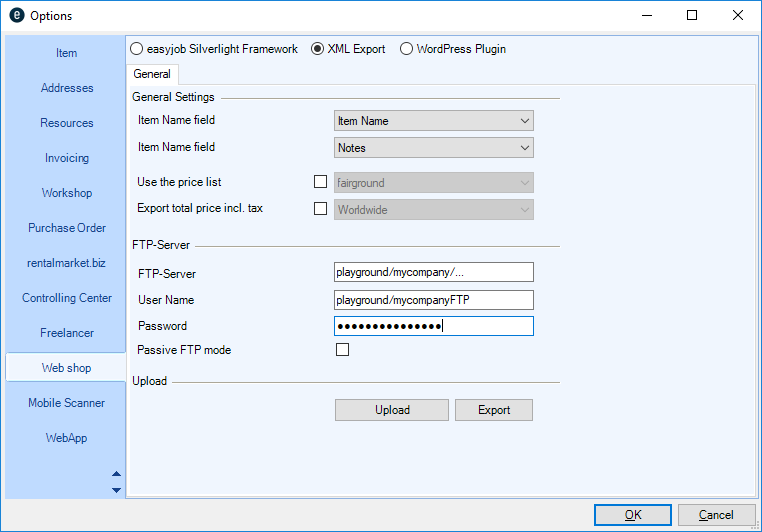Screen dimensions: 762x532
Task: Tick Export total price incl. tax checkbox
Action: [321, 209]
